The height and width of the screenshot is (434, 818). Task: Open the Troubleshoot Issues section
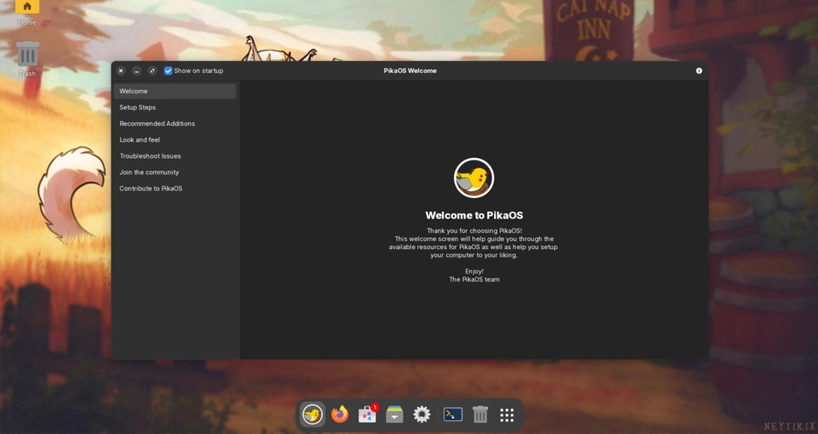click(150, 156)
